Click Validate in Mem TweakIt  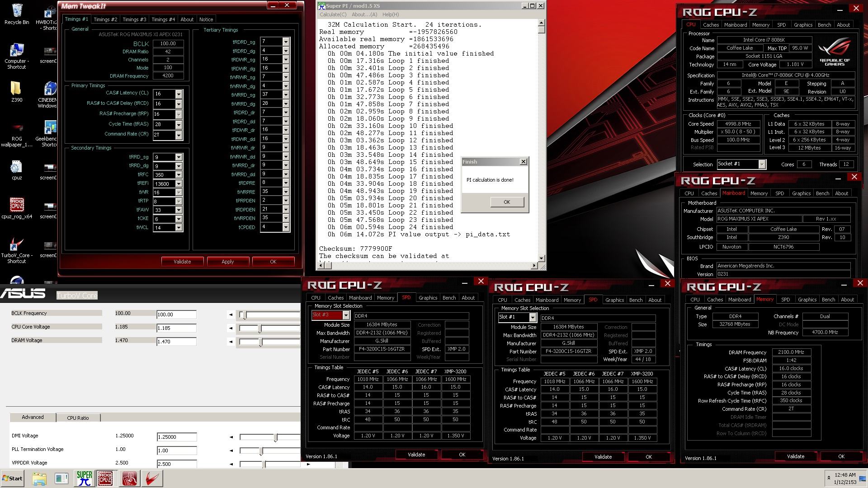182,262
